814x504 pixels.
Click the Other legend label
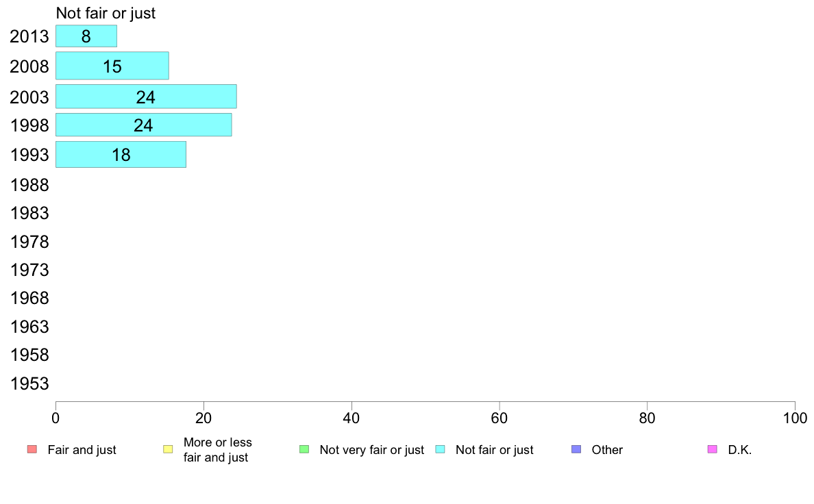[607, 450]
